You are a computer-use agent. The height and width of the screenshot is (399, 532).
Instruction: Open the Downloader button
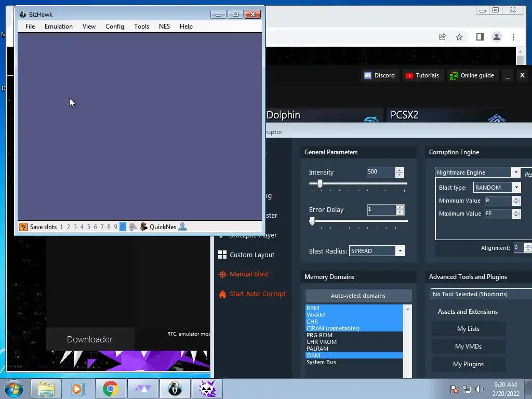coord(90,339)
